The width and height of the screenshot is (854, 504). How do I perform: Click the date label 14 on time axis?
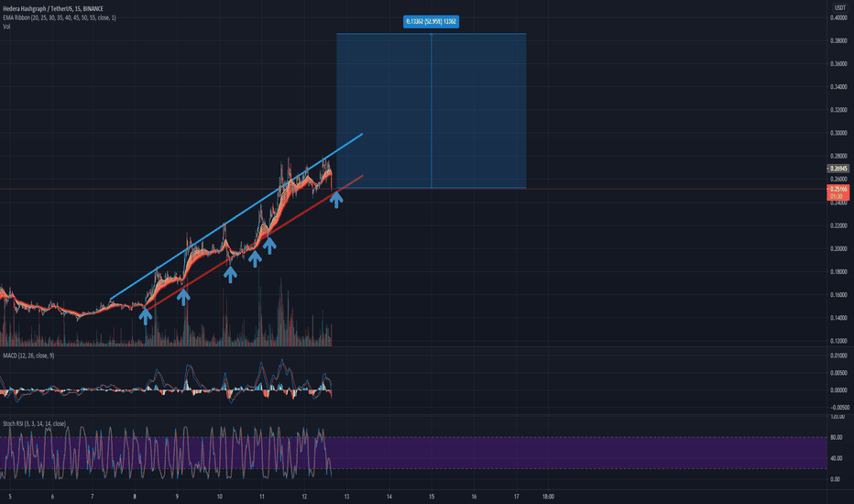coord(389,497)
